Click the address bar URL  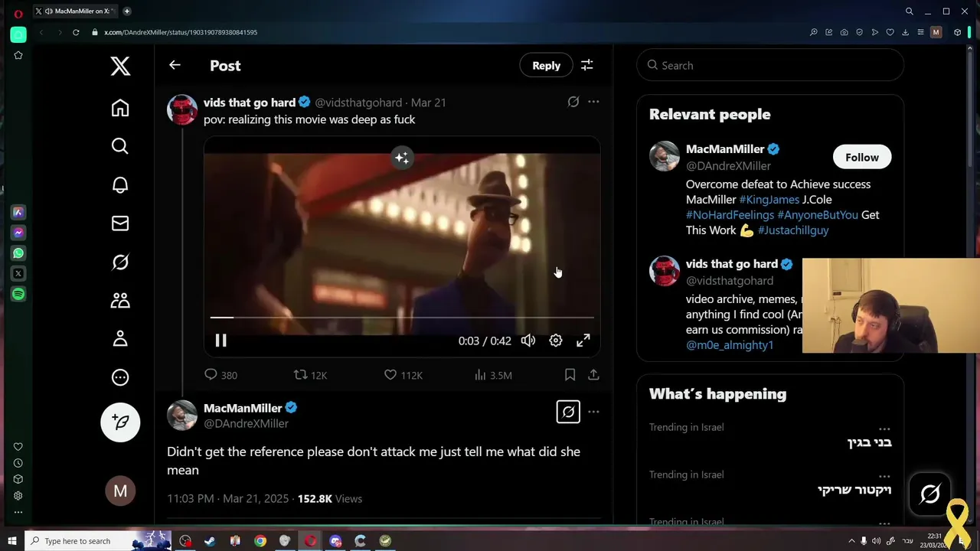coord(181,32)
